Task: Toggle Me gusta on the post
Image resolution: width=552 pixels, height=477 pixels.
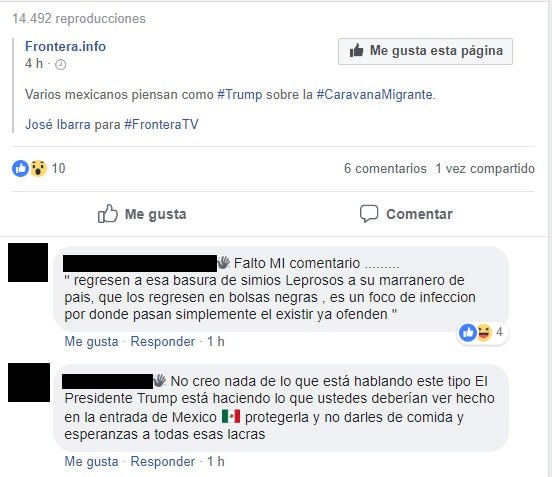Action: pyautogui.click(x=142, y=214)
